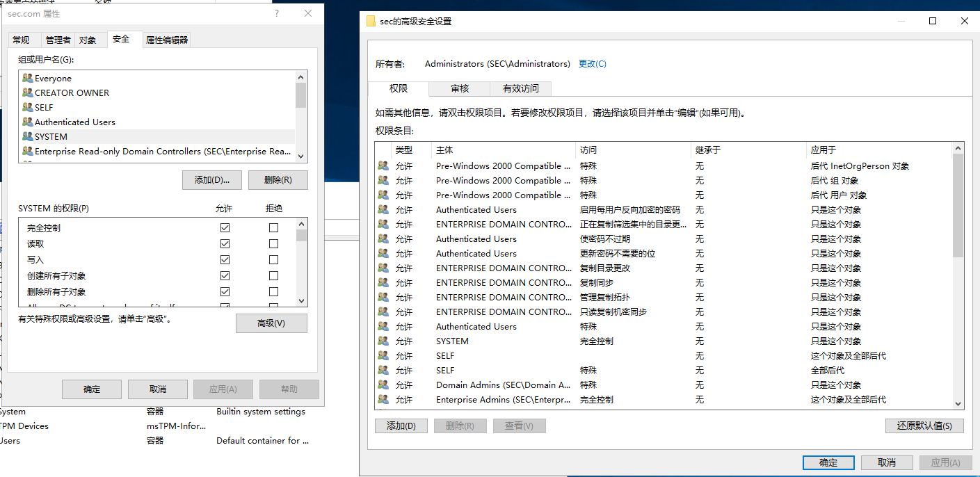
Task: Click the icon of the Enterprise Admins permission entry
Action: [x=383, y=400]
